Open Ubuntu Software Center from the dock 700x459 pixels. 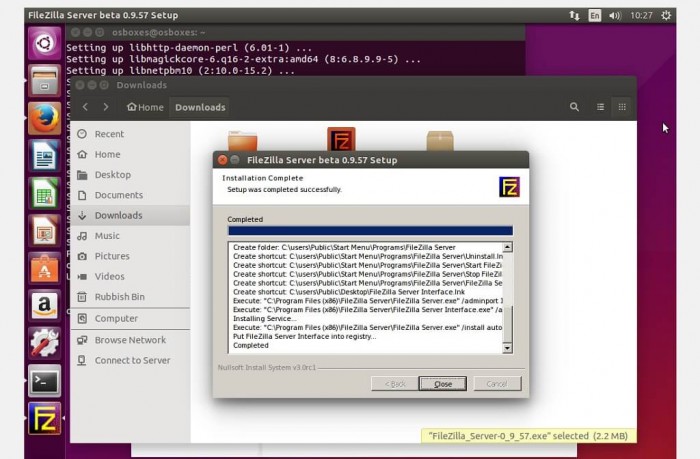(44, 268)
